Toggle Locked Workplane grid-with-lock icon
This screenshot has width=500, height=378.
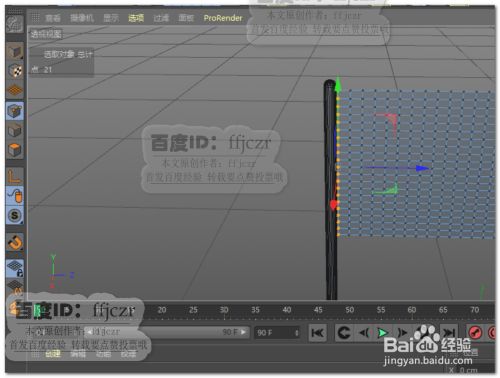pyautogui.click(x=14, y=268)
